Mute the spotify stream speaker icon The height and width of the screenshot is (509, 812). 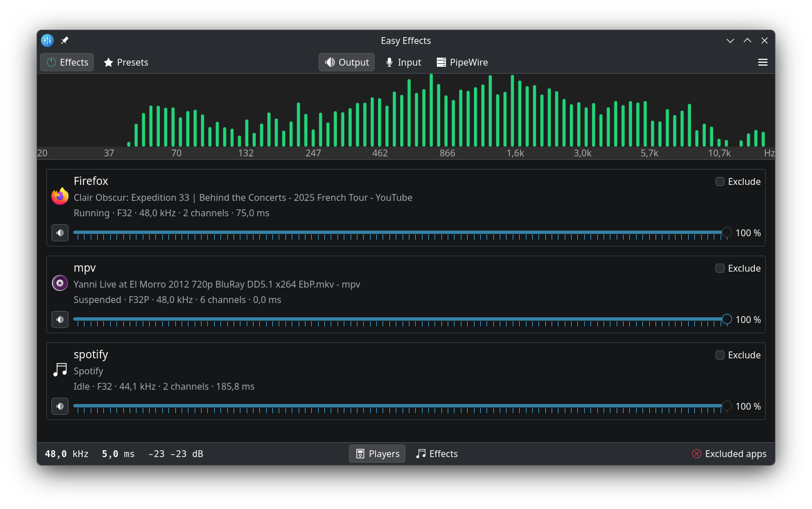60,406
